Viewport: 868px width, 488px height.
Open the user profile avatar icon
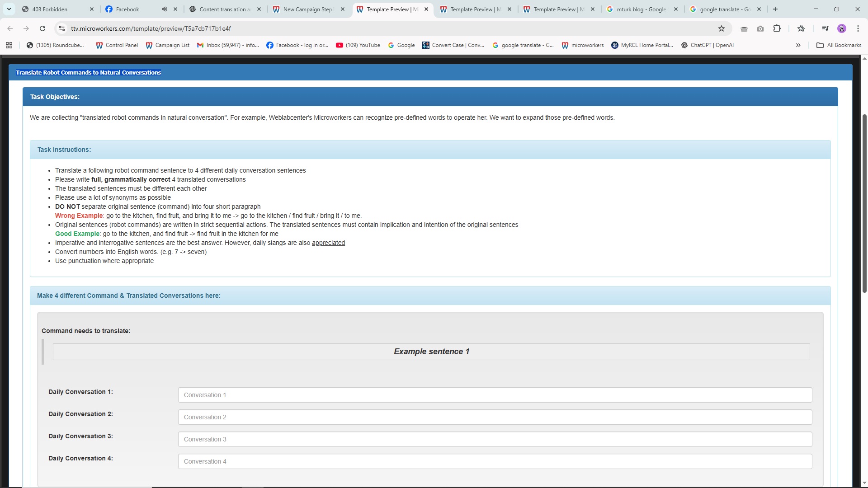coord(841,28)
